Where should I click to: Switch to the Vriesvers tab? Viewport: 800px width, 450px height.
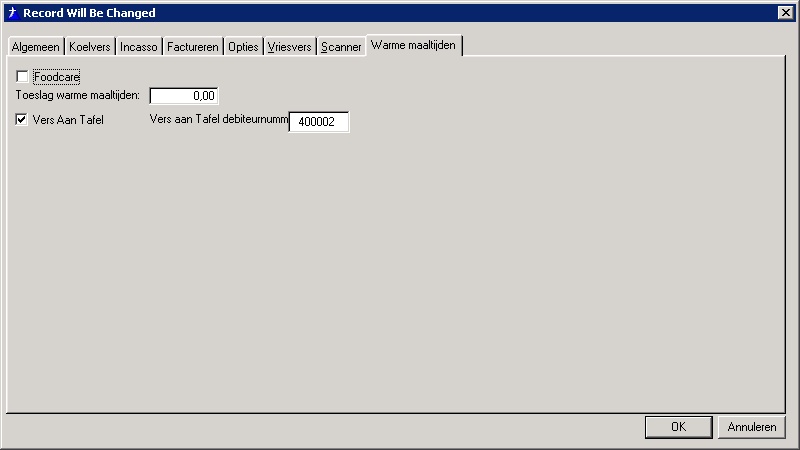pos(290,47)
